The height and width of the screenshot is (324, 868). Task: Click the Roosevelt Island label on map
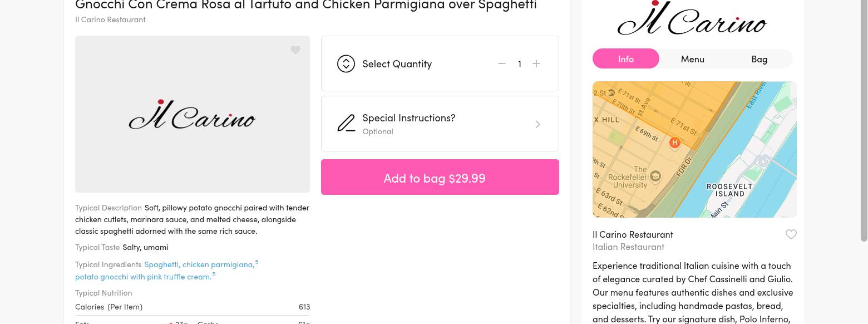tap(729, 190)
